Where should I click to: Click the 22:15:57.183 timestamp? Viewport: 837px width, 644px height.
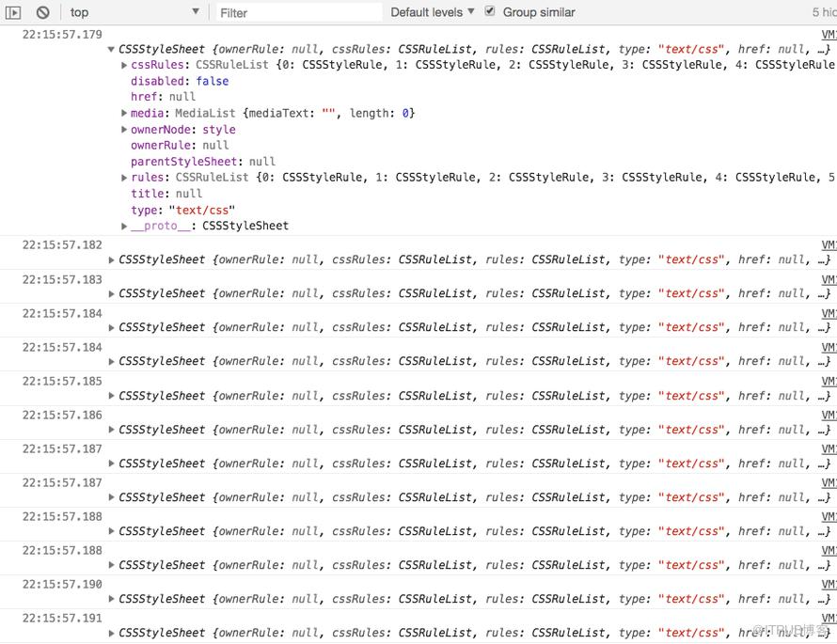coord(62,279)
